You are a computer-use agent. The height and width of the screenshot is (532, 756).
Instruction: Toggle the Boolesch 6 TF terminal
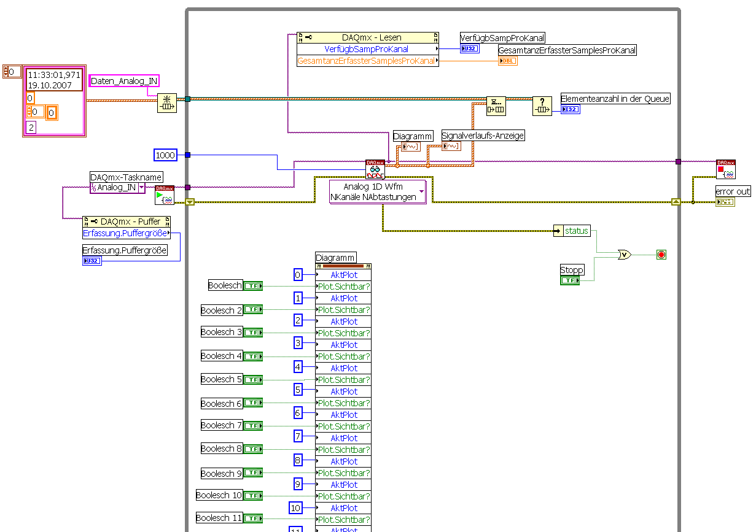[x=253, y=404]
